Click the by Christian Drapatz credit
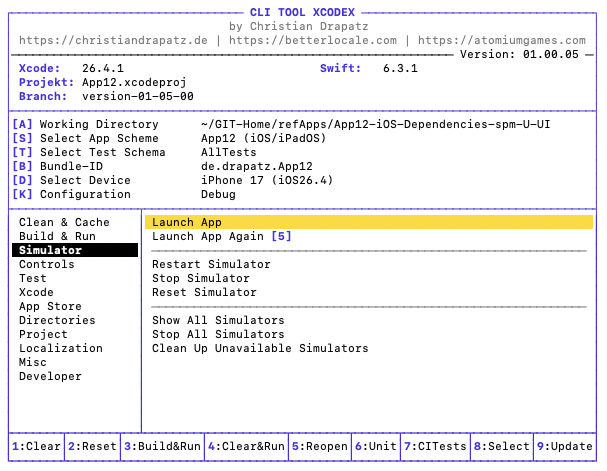The height and width of the screenshot is (471, 607). click(298, 26)
